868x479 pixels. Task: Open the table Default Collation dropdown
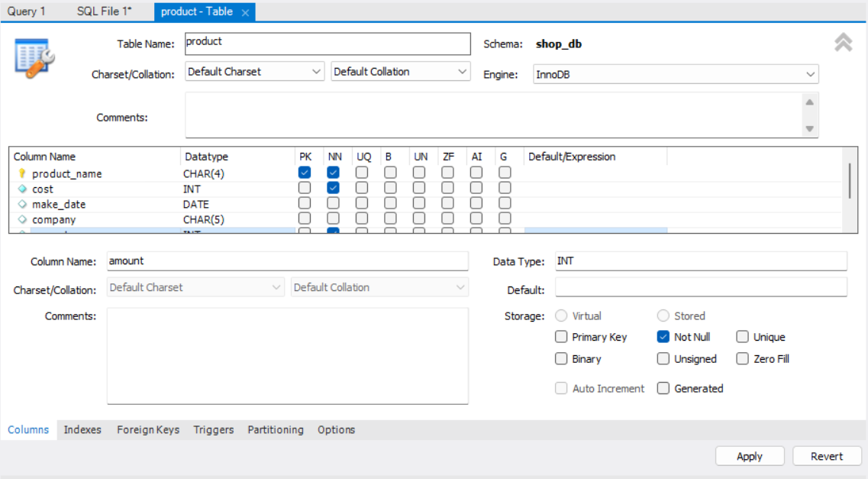pyautogui.click(x=400, y=72)
